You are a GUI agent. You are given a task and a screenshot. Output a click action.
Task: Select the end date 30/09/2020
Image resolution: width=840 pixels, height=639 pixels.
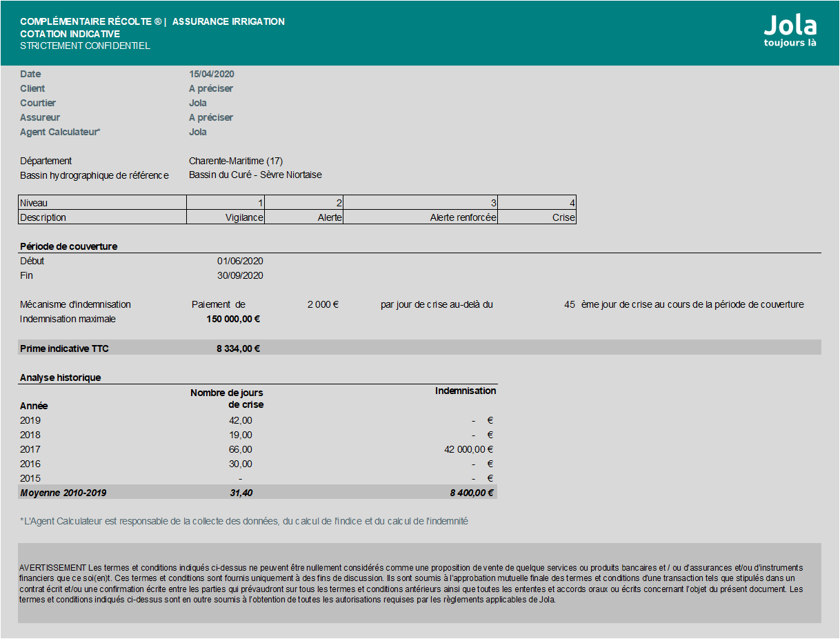click(x=240, y=275)
